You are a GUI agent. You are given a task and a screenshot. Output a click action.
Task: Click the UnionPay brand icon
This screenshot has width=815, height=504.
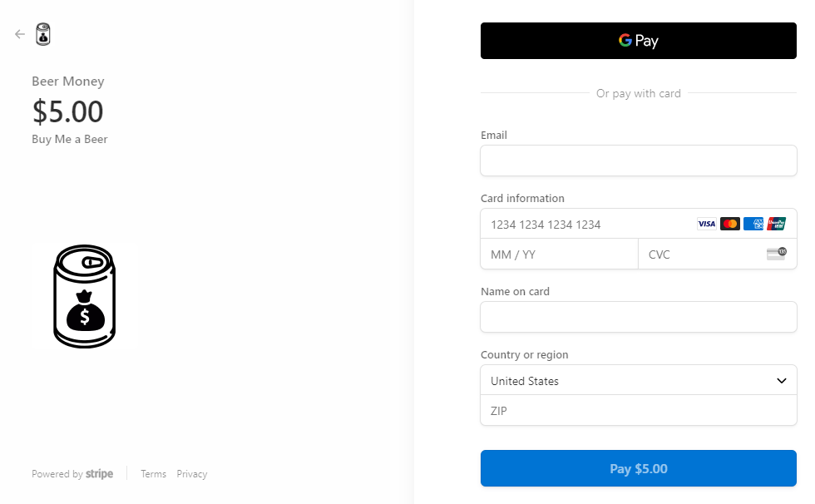tap(777, 224)
